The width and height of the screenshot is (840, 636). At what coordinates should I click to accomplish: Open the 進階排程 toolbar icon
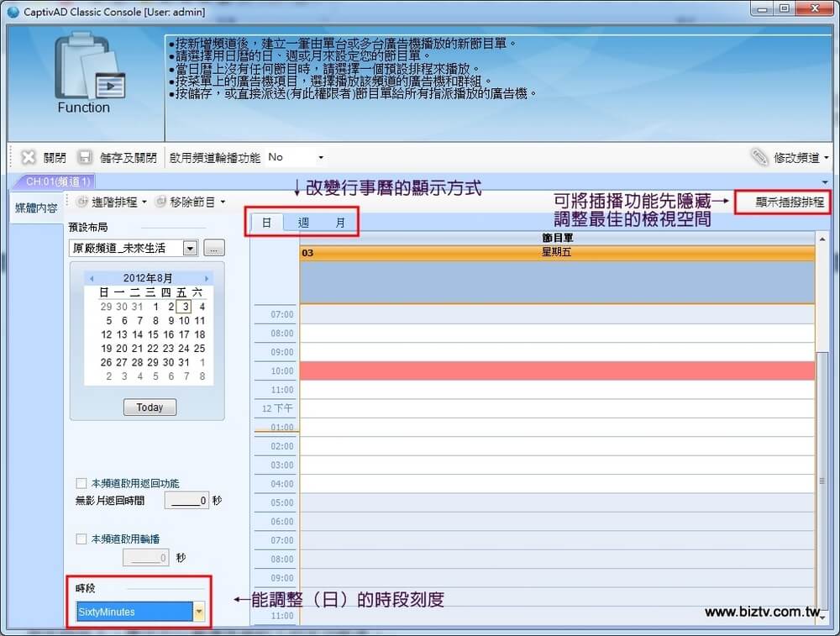[x=82, y=202]
